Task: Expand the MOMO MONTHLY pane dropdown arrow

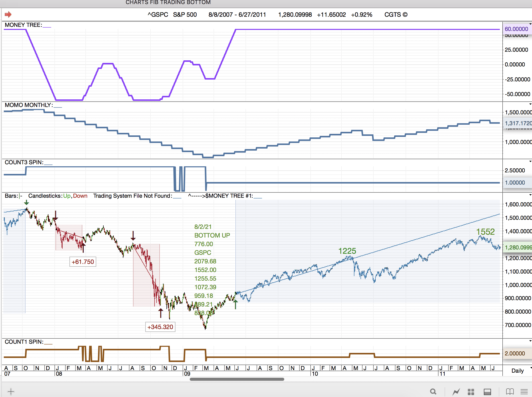Action: point(530,104)
